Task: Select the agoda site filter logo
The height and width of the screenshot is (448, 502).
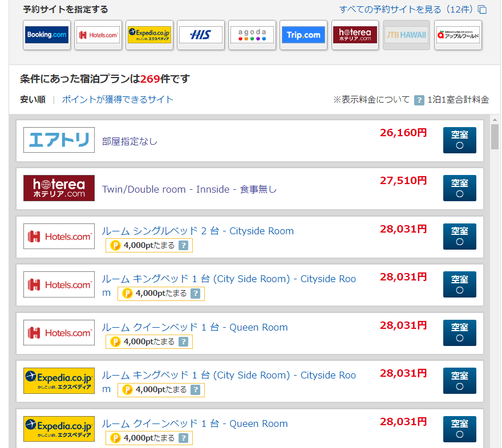Action: (x=252, y=35)
